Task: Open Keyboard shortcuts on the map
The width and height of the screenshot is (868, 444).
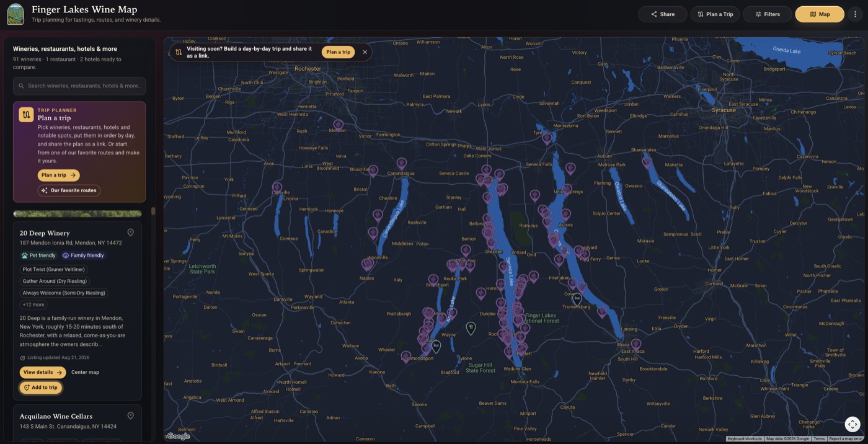Action: (745, 439)
